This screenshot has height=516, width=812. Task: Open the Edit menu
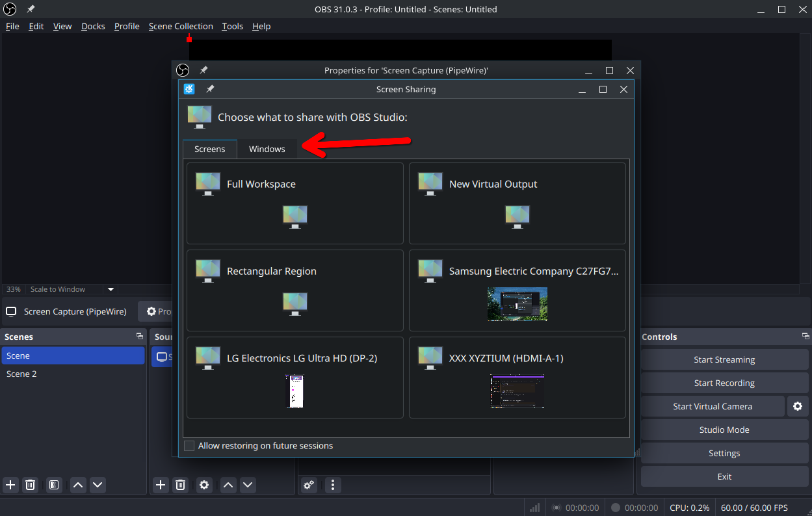[x=36, y=27]
